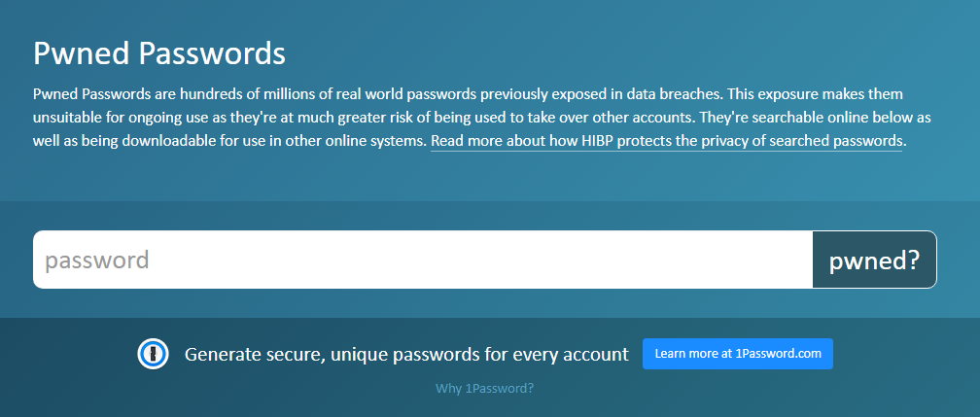Visit 1Password.com via the blue button
The image size is (980, 417).
(x=738, y=354)
